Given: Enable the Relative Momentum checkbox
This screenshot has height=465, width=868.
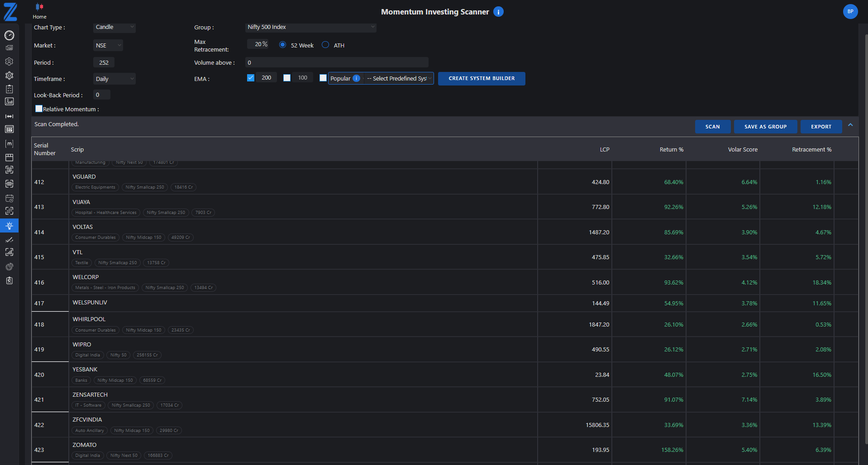Looking at the screenshot, I should [39, 109].
